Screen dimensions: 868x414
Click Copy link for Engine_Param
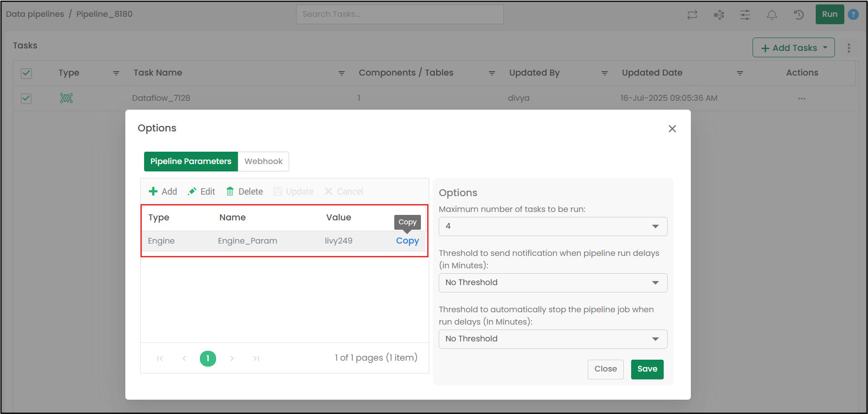tap(407, 241)
